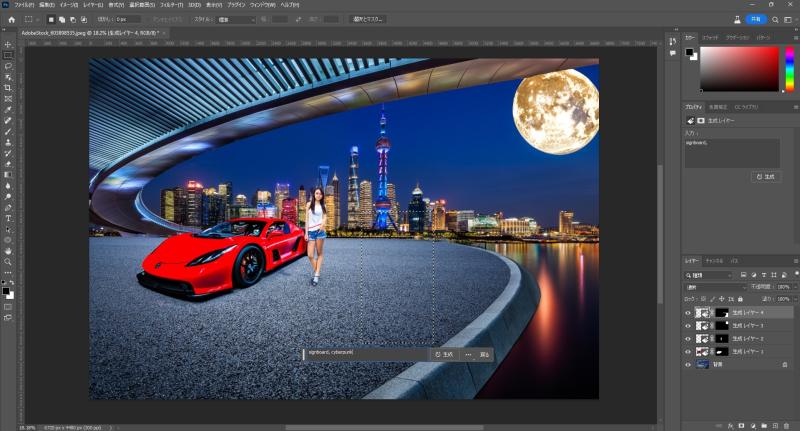Select the Crop tool
This screenshot has height=431, width=800.
(8, 88)
